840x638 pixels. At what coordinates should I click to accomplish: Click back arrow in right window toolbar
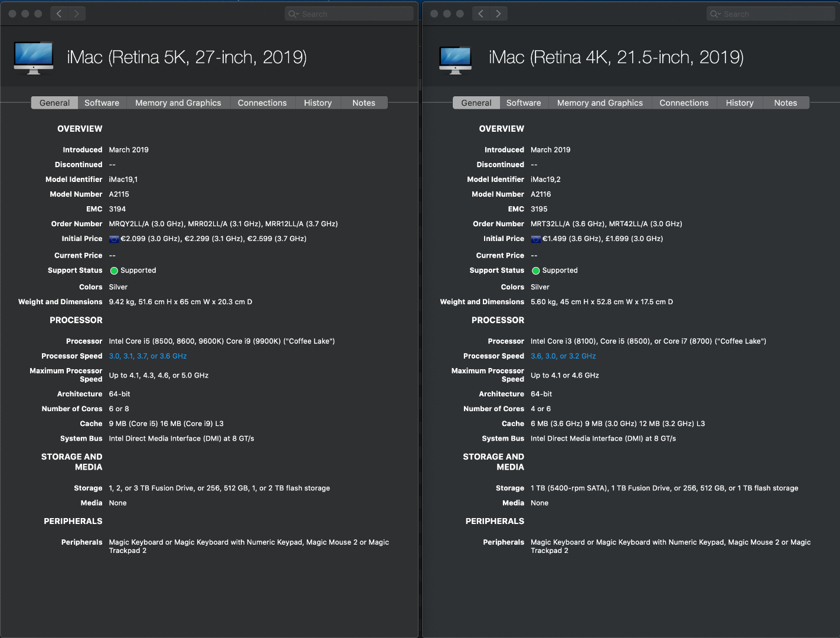coord(481,14)
